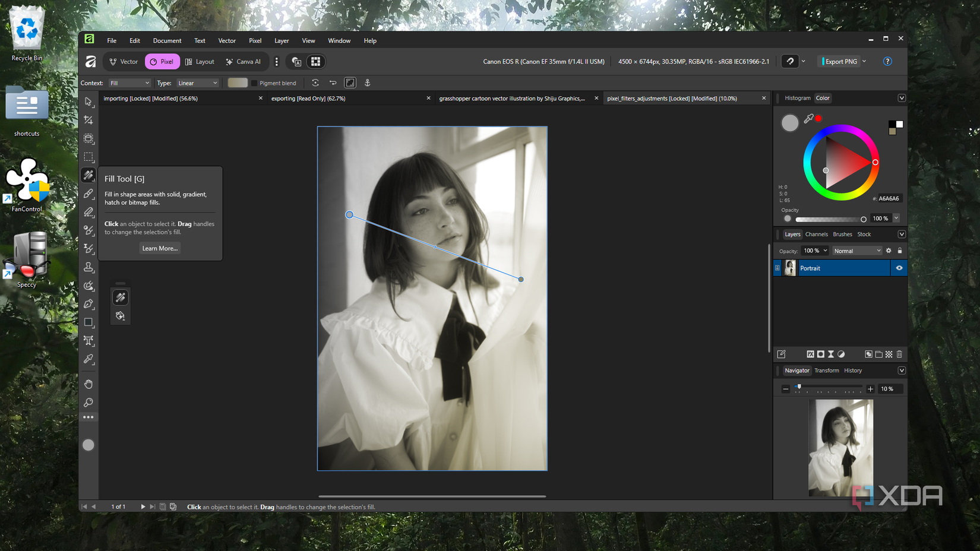
Task: Add a mask to the Portrait layer
Action: tap(820, 354)
